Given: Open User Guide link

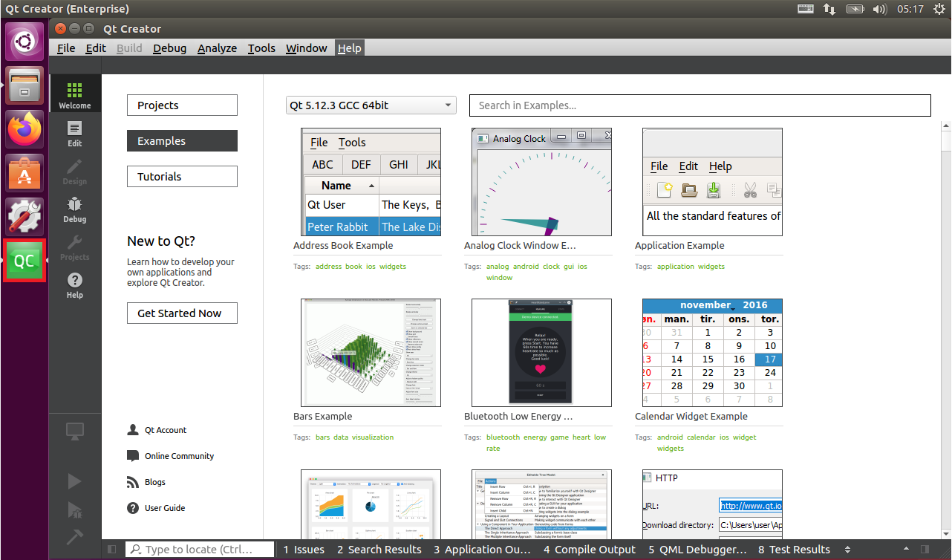Looking at the screenshot, I should point(156,508).
